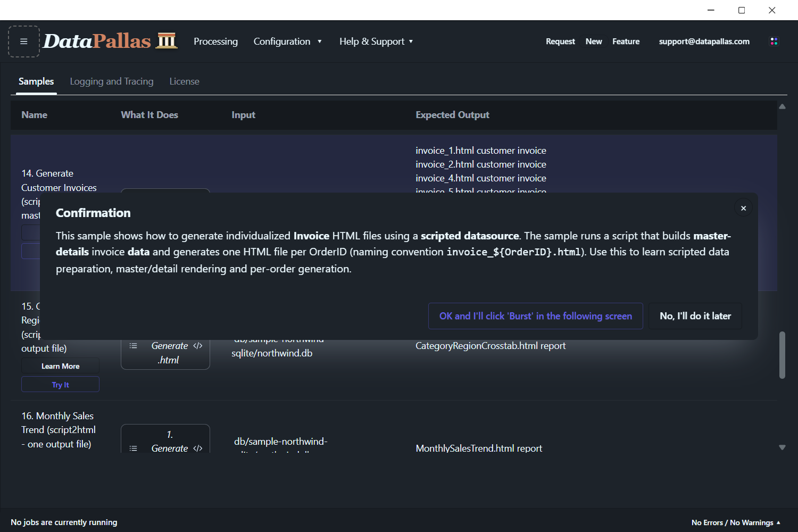
Task: Click Learn More for sample 15
Action: point(60,366)
